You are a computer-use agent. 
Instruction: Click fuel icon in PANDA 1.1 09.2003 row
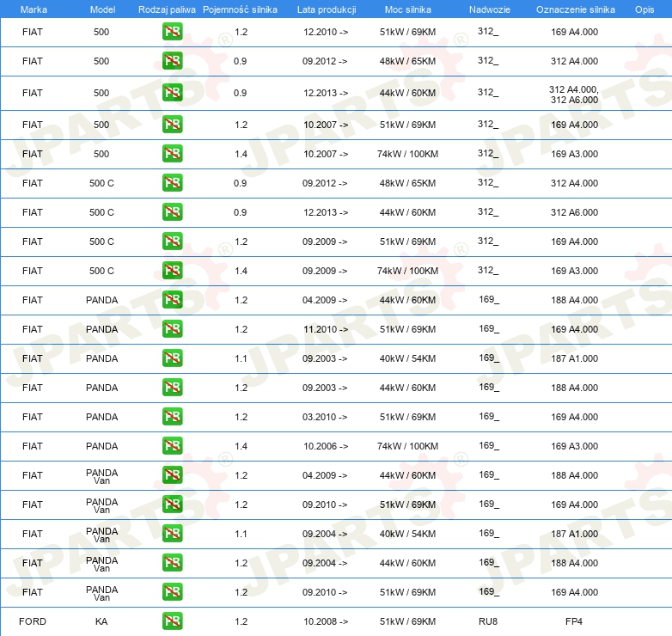(172, 358)
